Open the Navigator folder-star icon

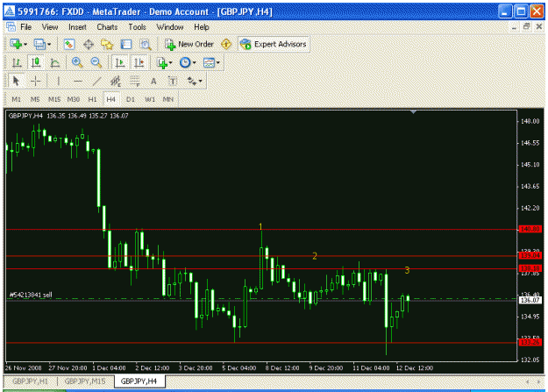coord(107,44)
